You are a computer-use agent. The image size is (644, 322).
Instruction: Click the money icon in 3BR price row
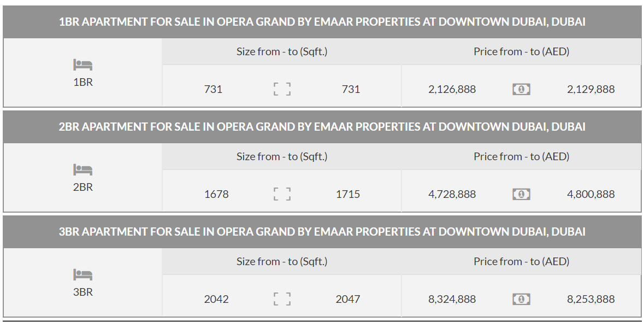[521, 299]
